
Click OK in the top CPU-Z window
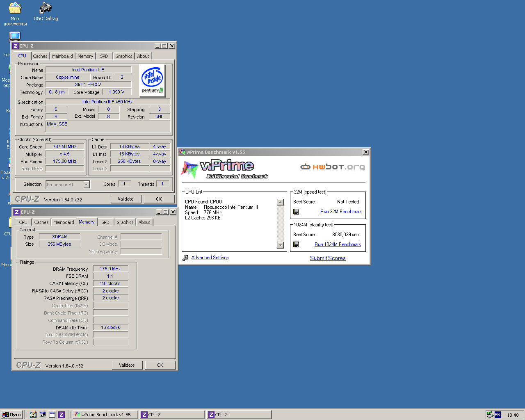[159, 199]
